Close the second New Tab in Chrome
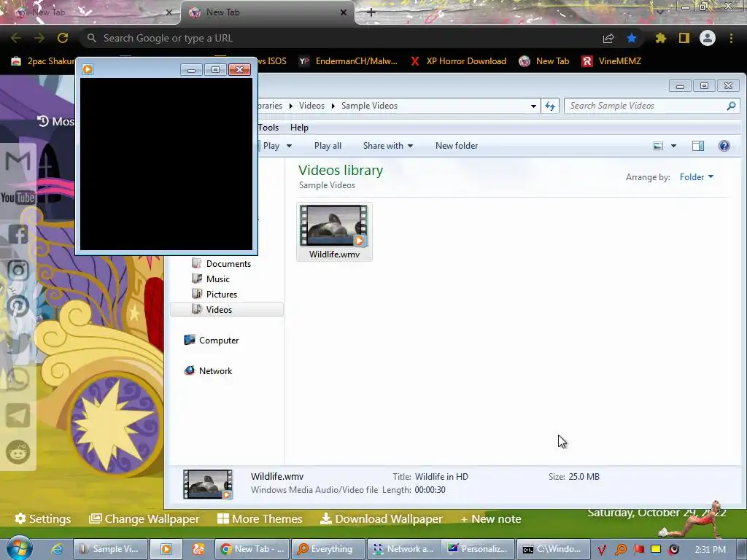The image size is (747, 560). click(344, 12)
